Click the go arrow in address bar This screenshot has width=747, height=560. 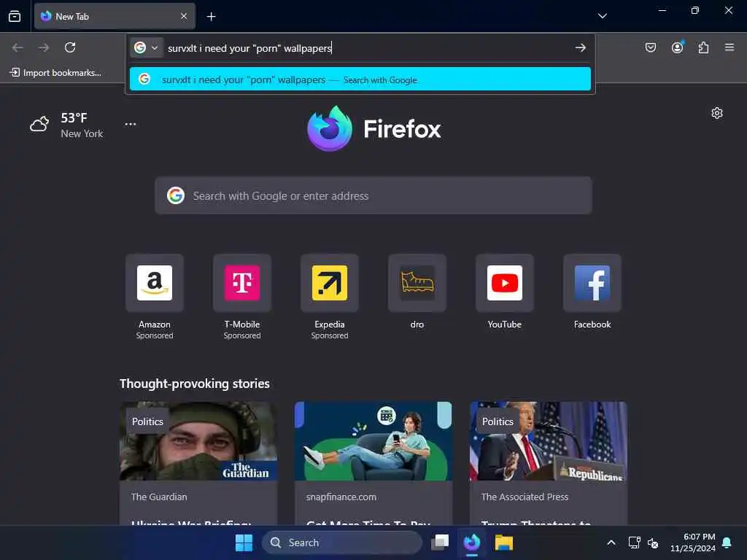[x=580, y=47]
